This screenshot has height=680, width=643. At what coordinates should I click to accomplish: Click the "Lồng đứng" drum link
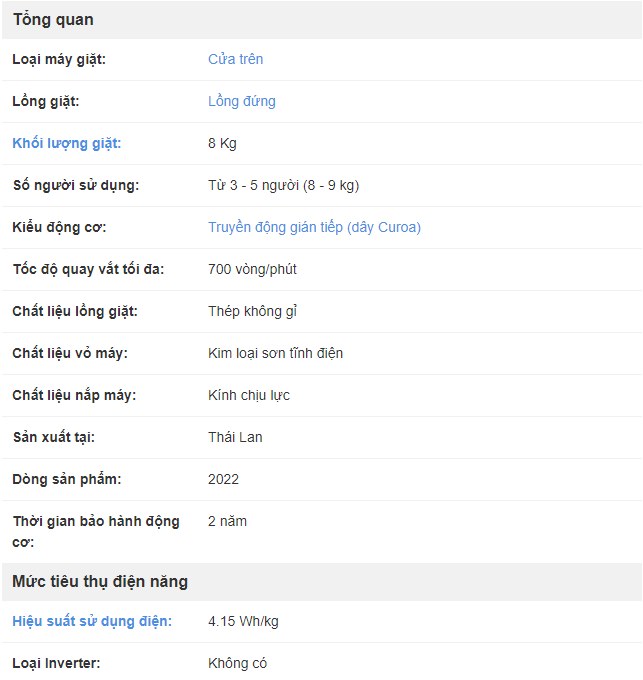point(241,101)
